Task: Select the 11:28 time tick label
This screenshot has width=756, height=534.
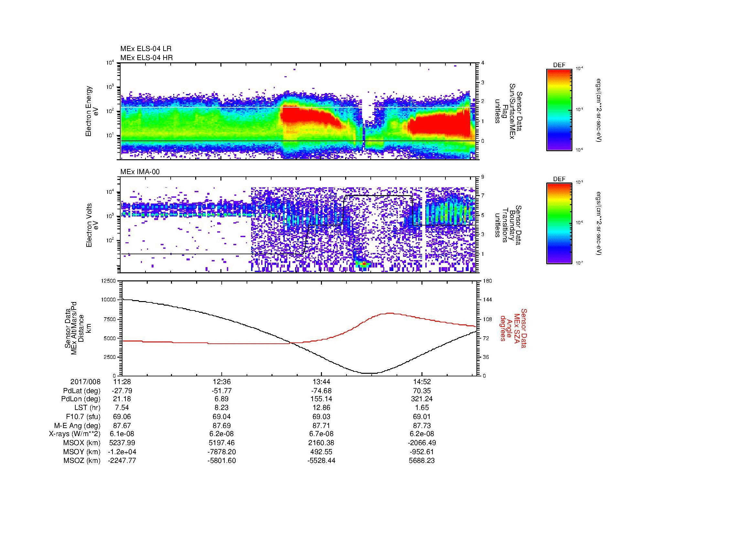Action: point(122,382)
